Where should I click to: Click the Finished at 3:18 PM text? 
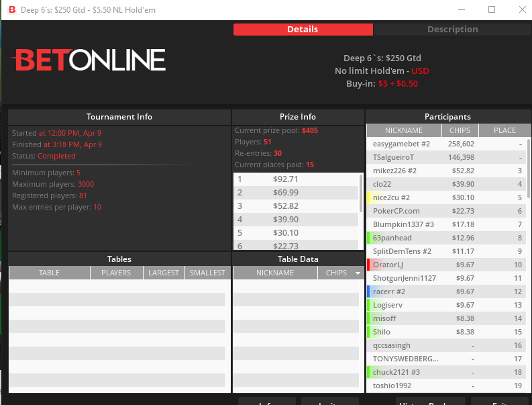coord(57,144)
